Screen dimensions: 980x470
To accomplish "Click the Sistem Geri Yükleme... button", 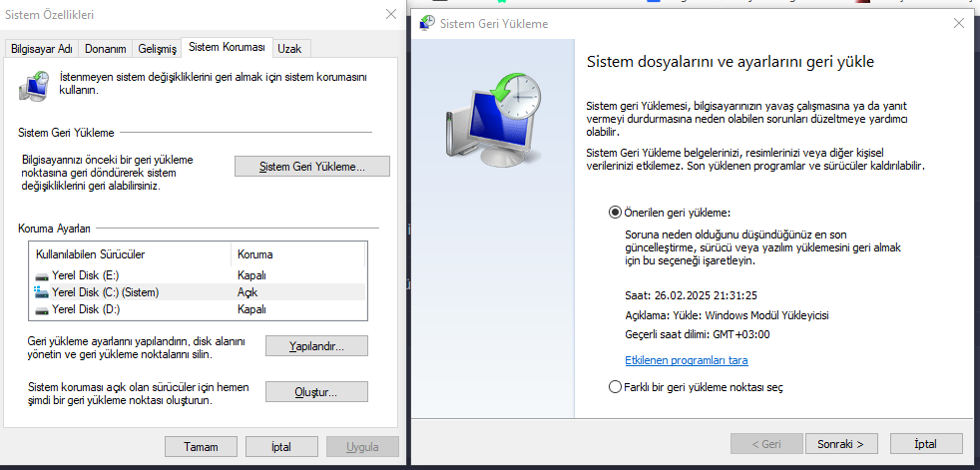I will click(x=312, y=167).
